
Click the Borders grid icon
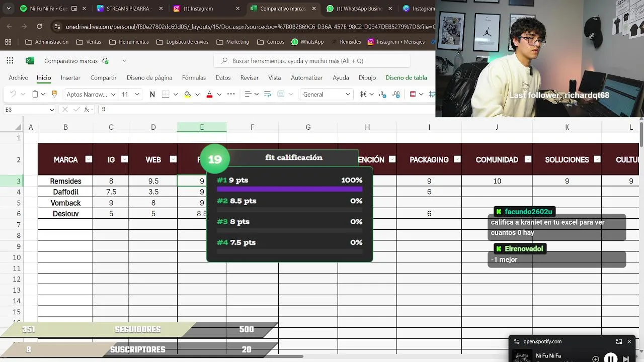pos(166,94)
